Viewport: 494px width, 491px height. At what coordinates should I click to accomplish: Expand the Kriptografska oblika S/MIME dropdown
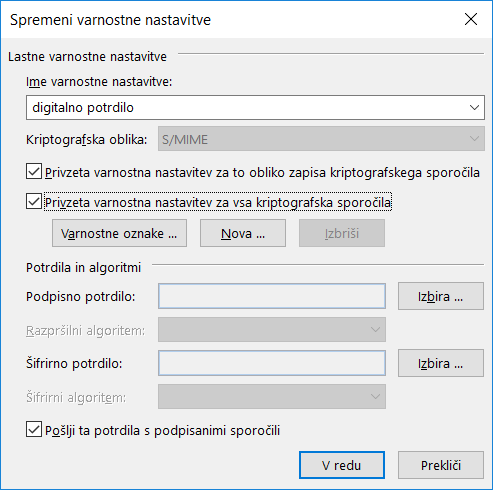tap(321, 139)
